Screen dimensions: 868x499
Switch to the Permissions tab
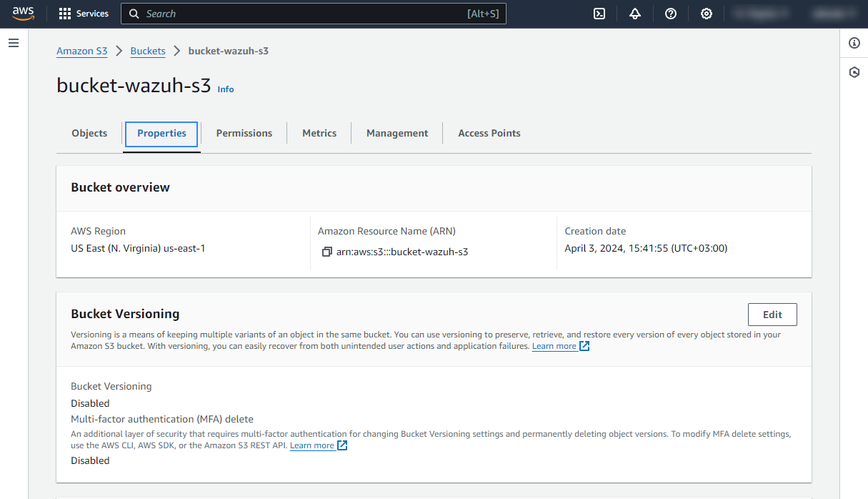tap(244, 134)
